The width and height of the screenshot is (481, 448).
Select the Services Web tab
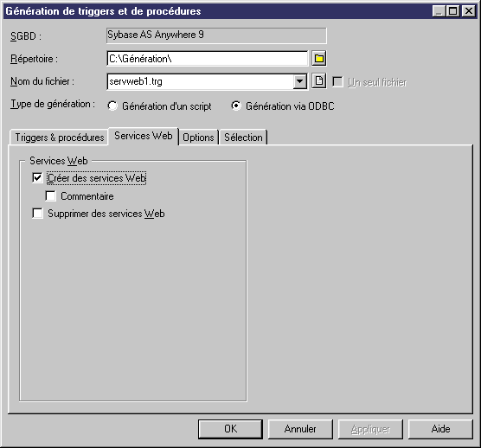click(144, 136)
